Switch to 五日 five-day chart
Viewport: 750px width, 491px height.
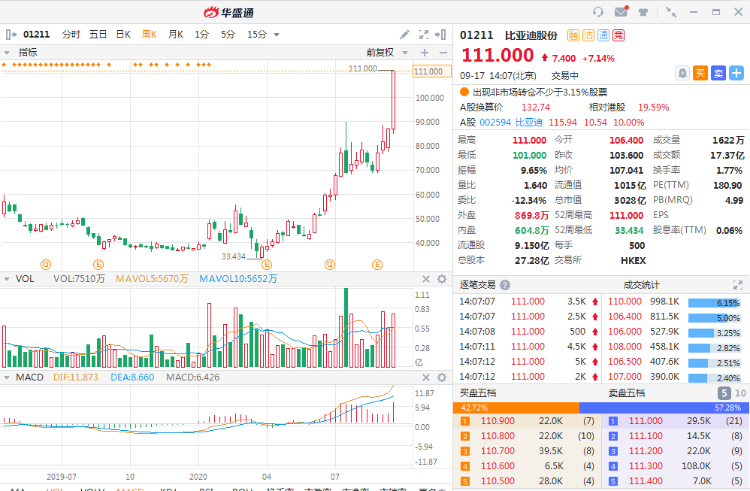point(98,34)
